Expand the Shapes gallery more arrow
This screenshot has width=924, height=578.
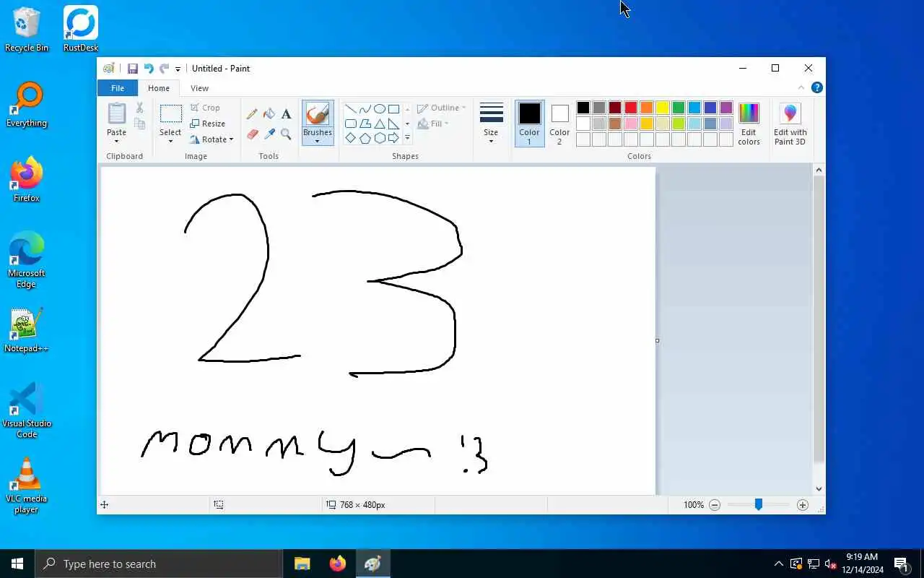coord(407,138)
